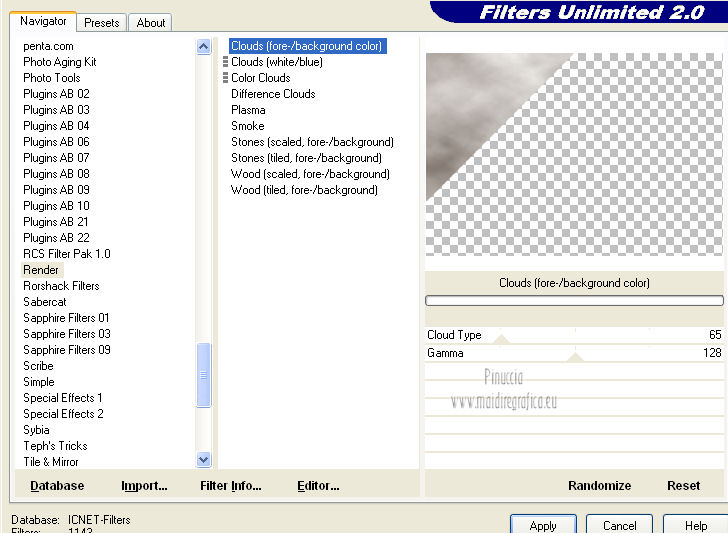Select Sapphire Filters 03 category
The image size is (728, 533).
click(67, 334)
